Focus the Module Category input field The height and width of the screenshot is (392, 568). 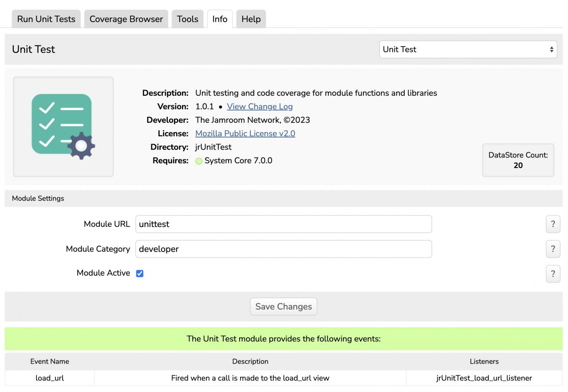click(x=283, y=249)
